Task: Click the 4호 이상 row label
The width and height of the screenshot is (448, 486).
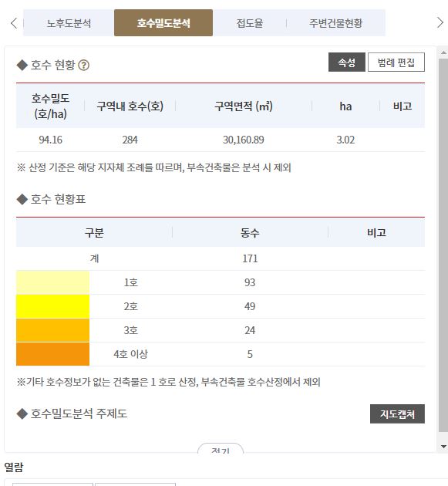Action: click(130, 354)
